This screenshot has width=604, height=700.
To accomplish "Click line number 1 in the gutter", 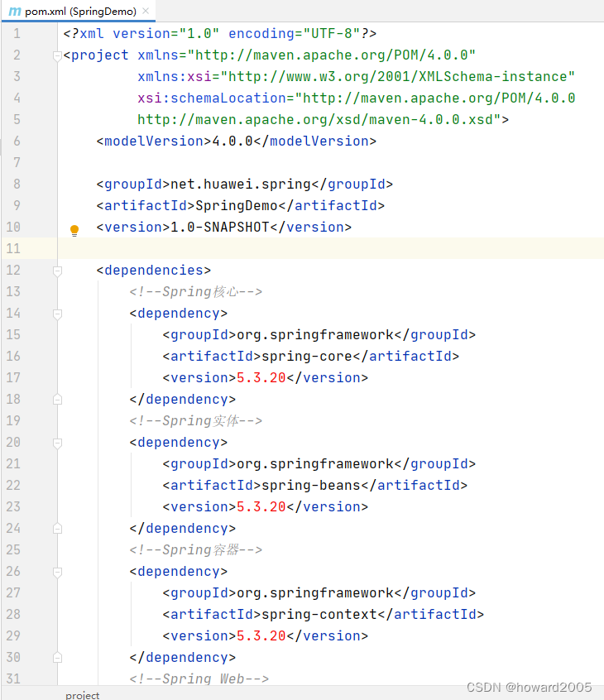I will pos(17,33).
